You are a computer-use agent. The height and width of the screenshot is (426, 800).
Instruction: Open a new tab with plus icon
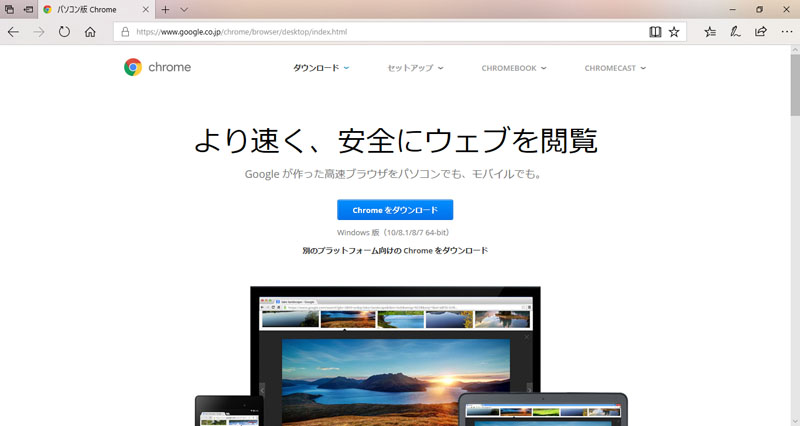165,10
